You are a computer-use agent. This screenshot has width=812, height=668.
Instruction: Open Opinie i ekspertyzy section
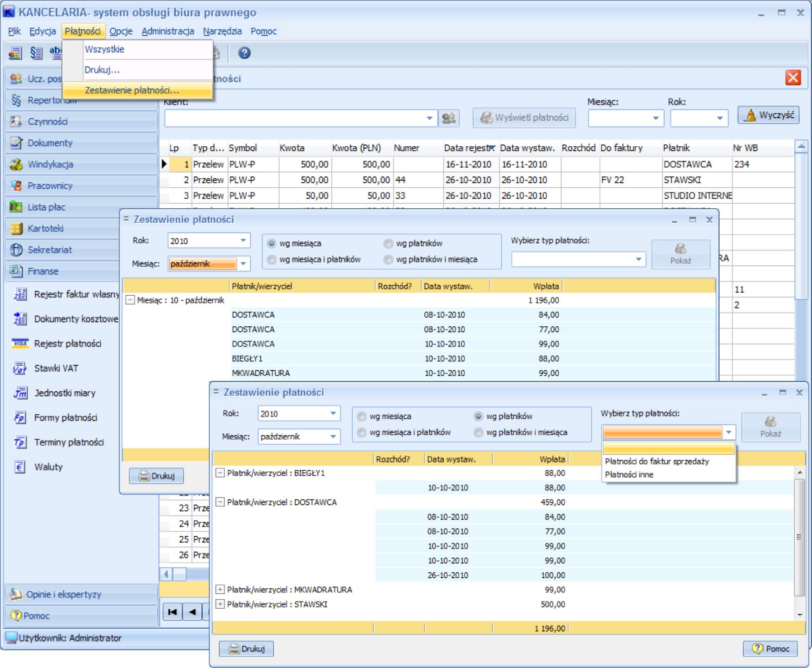(81, 594)
